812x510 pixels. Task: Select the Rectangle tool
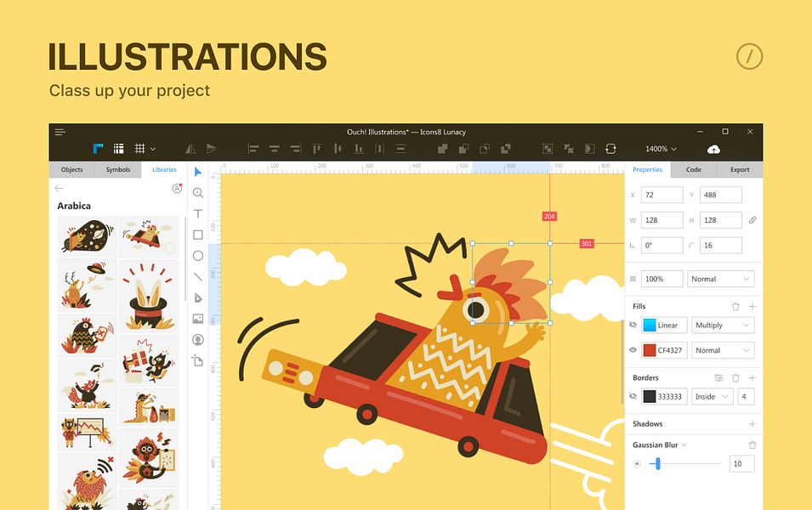pyautogui.click(x=197, y=235)
